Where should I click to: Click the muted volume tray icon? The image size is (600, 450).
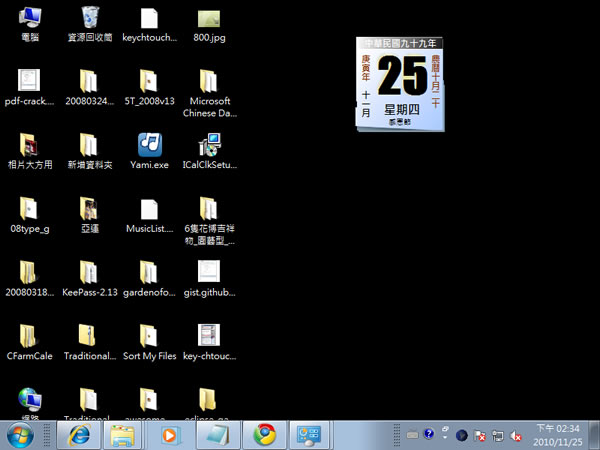(517, 435)
